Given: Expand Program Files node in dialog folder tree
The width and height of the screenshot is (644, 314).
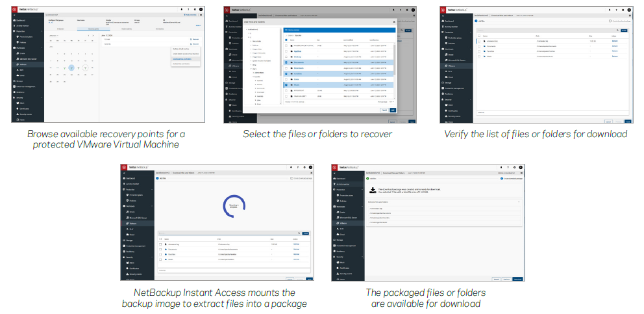Looking at the screenshot, I should pyautogui.click(x=250, y=49).
